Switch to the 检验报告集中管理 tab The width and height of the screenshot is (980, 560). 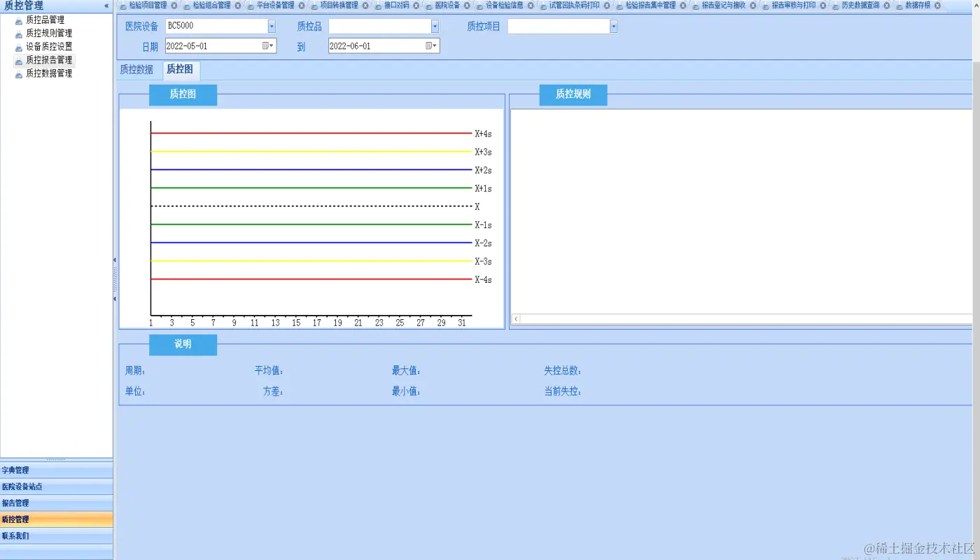650,6
